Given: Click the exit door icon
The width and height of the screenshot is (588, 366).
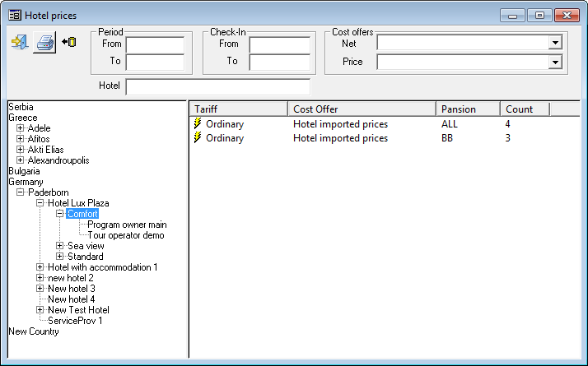Looking at the screenshot, I should [19, 42].
